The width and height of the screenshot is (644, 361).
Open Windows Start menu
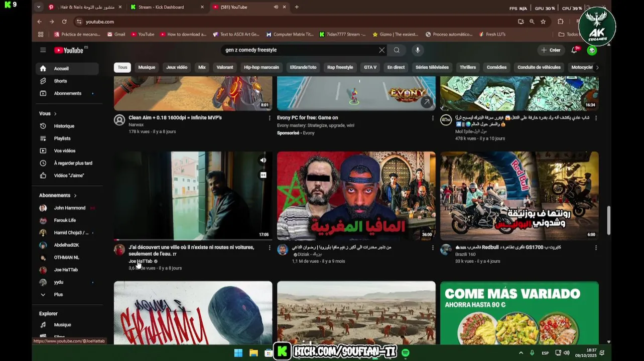point(238,353)
